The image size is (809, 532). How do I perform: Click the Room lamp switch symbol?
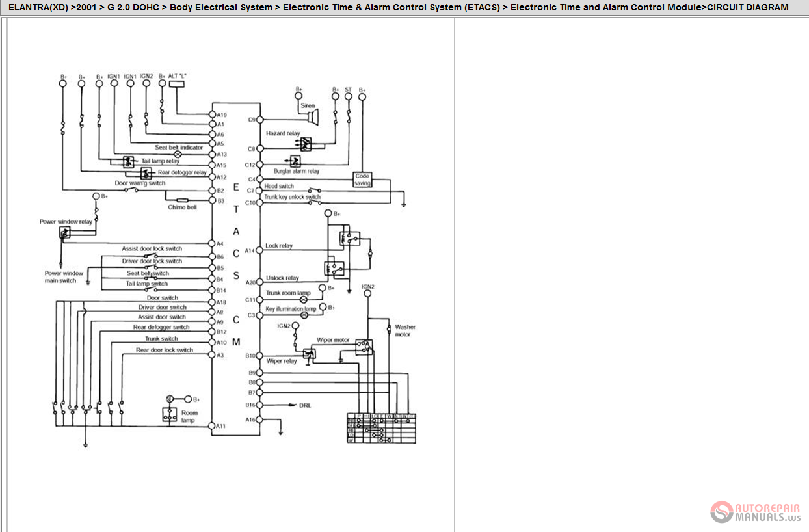coord(170,415)
